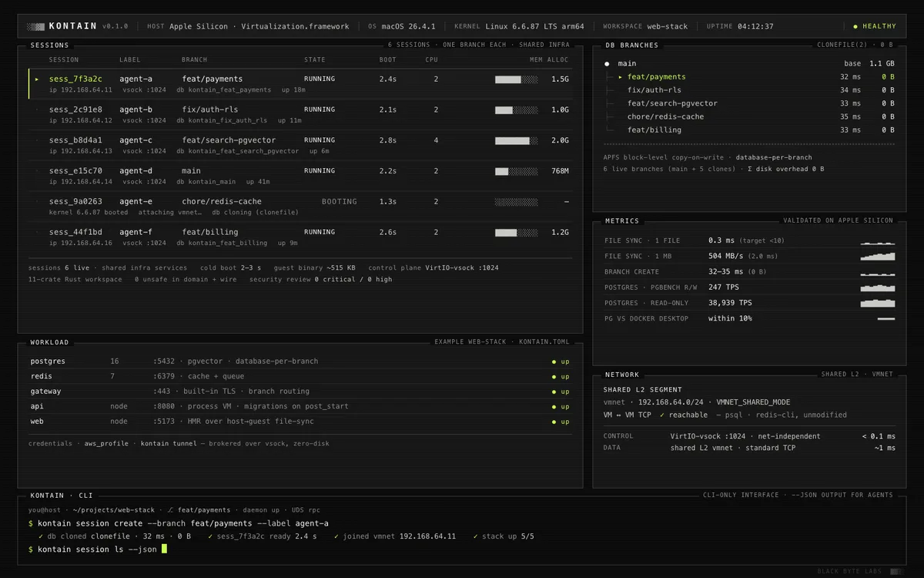Click the memory bar for agent-c session

coord(516,140)
